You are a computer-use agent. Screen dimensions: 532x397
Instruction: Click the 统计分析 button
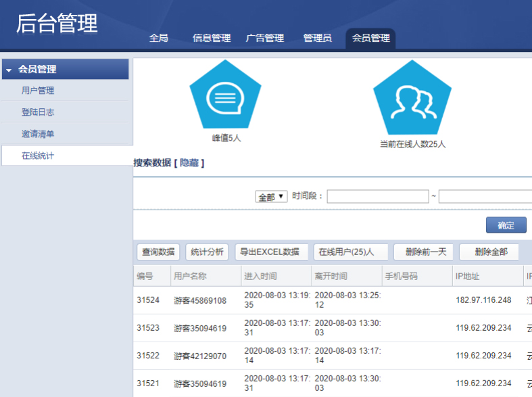pyautogui.click(x=207, y=252)
